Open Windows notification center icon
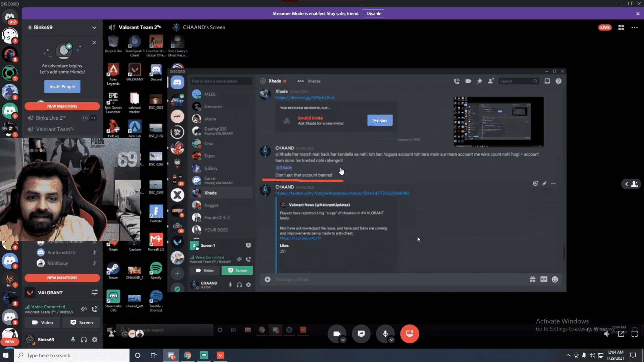 click(633, 355)
